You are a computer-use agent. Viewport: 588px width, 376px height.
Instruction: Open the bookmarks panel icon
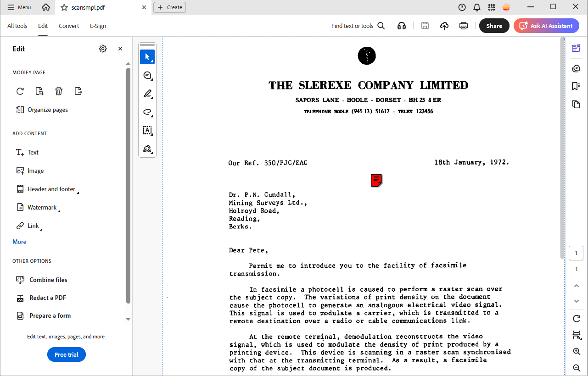tap(576, 86)
